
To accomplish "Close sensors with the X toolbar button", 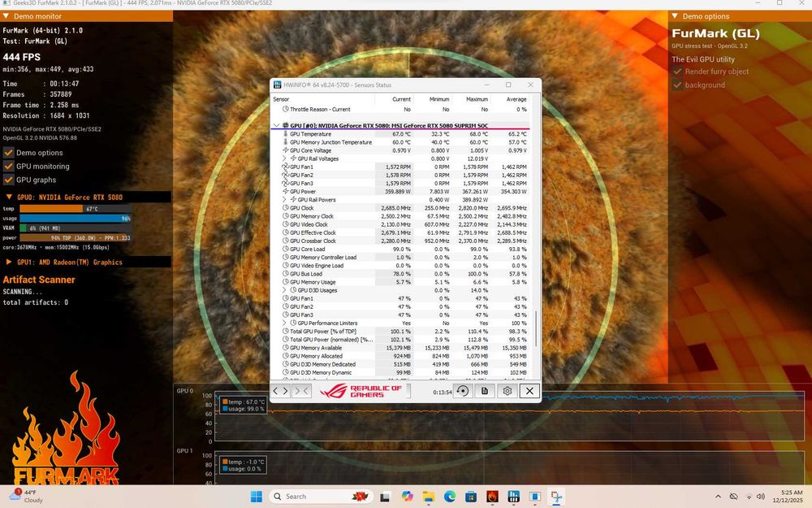I will coord(529,391).
